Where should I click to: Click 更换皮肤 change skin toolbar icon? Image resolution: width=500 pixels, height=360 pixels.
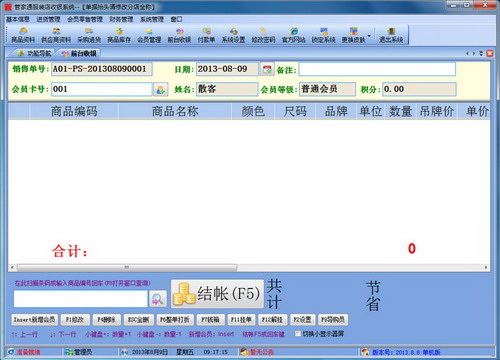click(353, 35)
